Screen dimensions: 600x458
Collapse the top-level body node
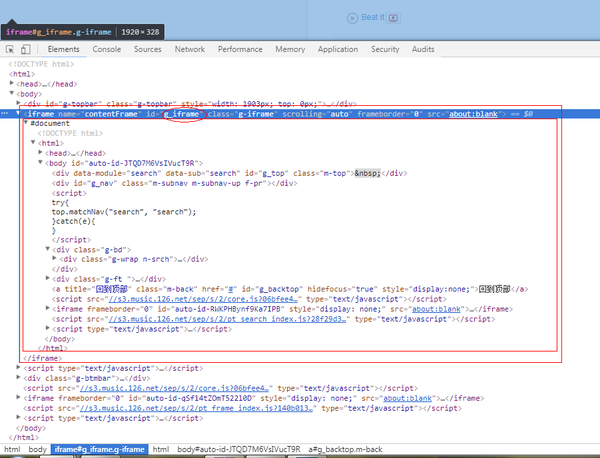pyautogui.click(x=11, y=93)
